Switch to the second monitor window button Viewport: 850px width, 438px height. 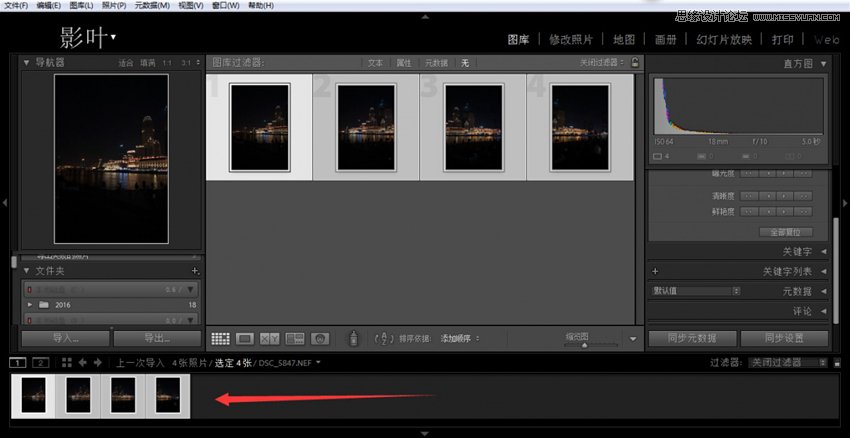point(41,362)
